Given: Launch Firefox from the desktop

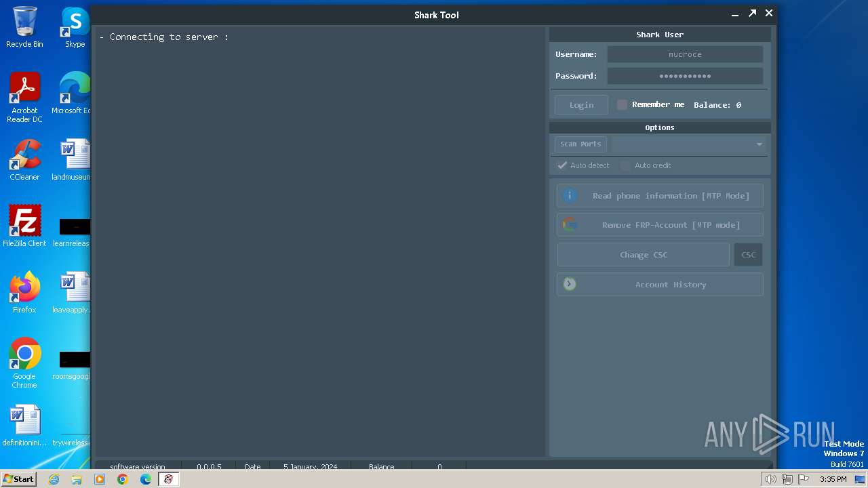Looking at the screenshot, I should (x=24, y=293).
